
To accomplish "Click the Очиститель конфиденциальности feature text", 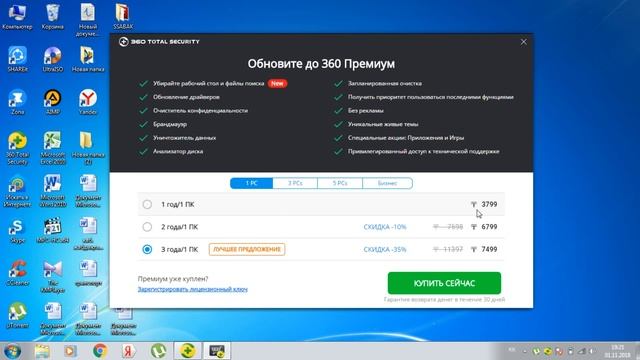I will (x=200, y=111).
